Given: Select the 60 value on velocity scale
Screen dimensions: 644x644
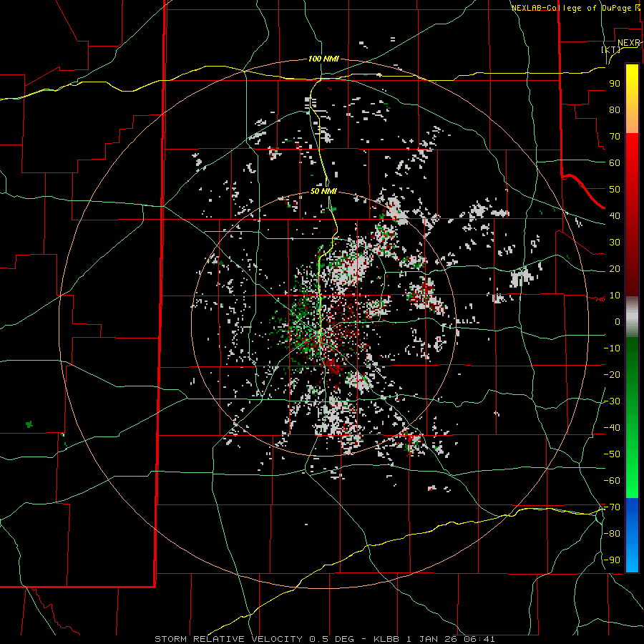Looking at the screenshot, I should tap(615, 163).
